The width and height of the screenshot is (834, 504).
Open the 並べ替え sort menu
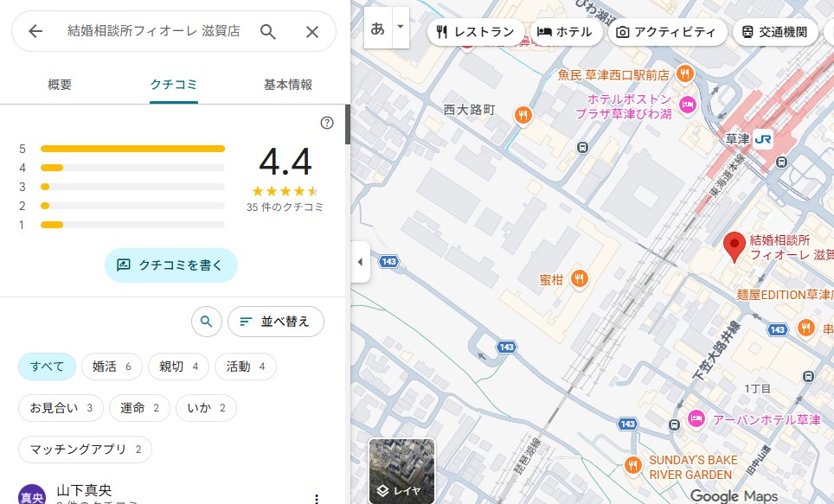coord(275,322)
